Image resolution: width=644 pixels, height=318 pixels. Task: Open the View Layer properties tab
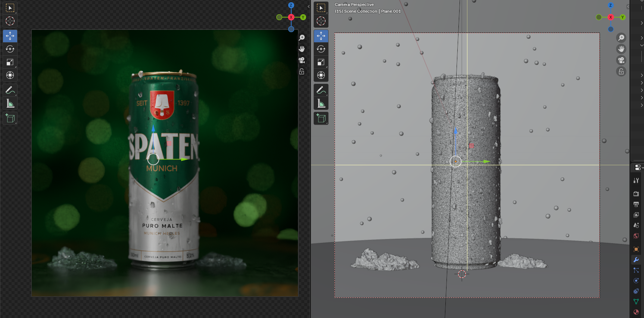coord(636,214)
